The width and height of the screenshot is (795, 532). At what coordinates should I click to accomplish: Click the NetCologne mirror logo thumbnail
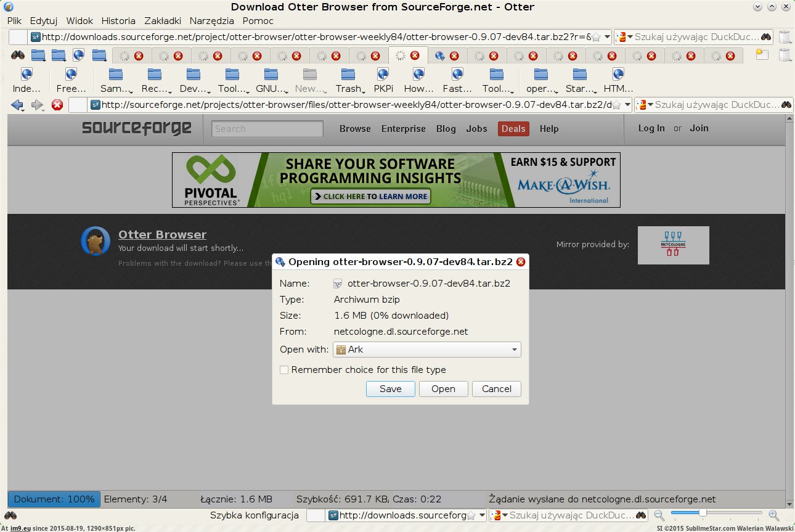[x=673, y=245]
